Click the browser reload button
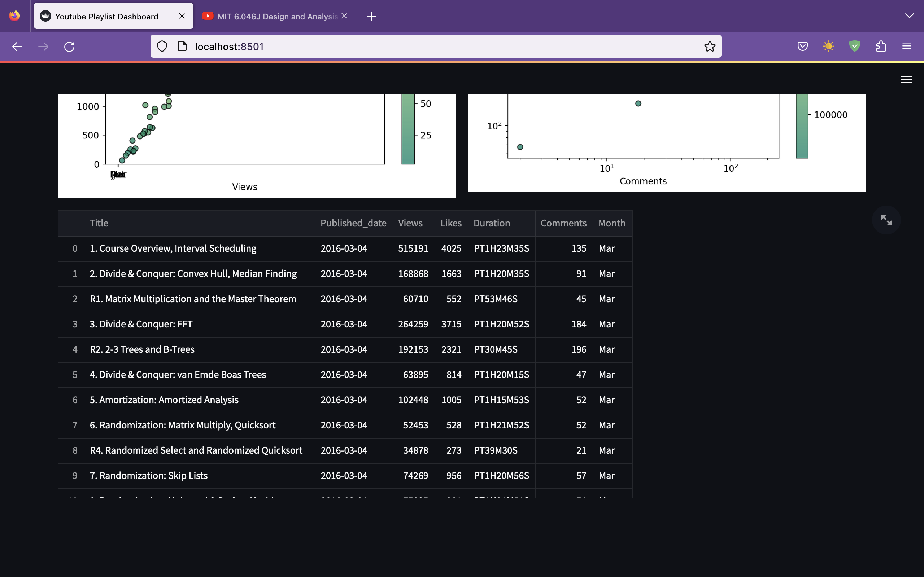 coord(69,47)
